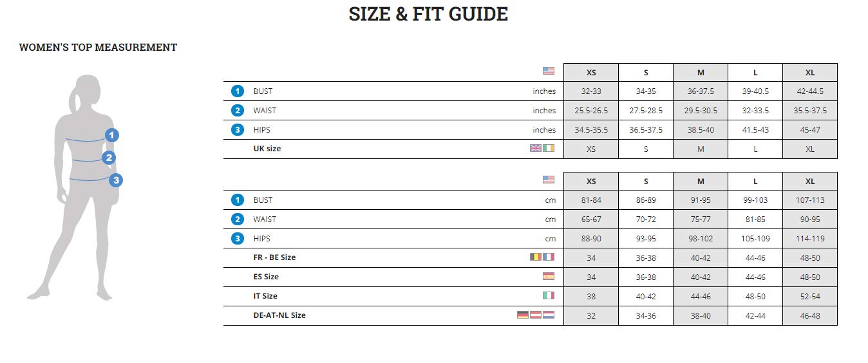Click the France flag in the FR - BE row
The width and height of the screenshot is (868, 363).
tap(548, 257)
